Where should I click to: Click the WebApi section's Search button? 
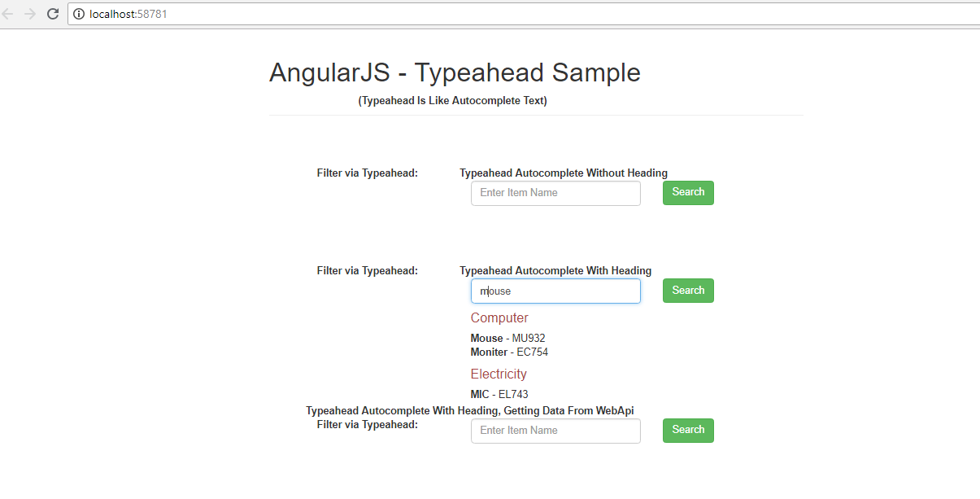pos(687,430)
